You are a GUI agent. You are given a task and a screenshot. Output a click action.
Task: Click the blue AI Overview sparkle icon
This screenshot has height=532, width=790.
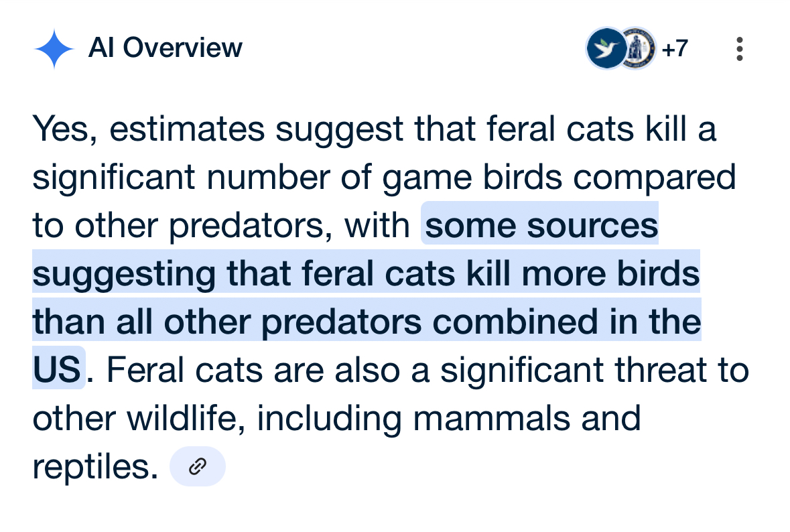click(54, 49)
